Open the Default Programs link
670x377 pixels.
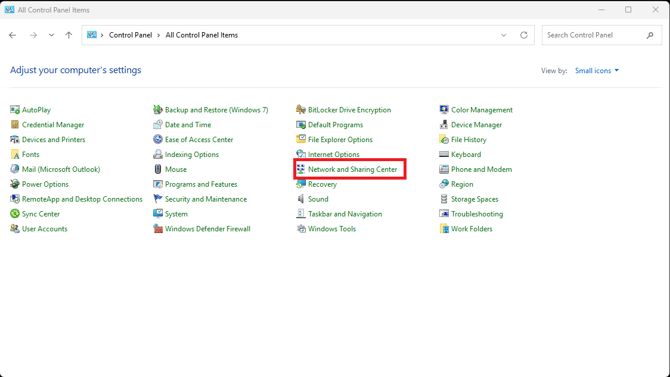pyautogui.click(x=335, y=125)
